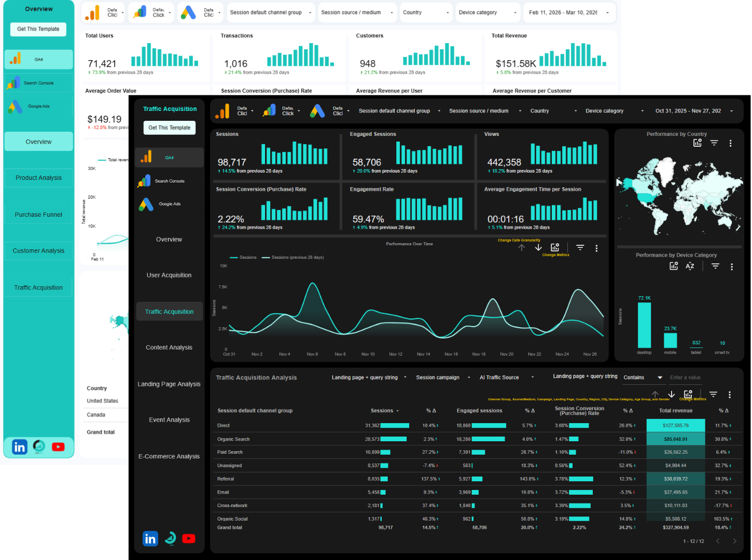Click YouTube icon in dark sidebar
Screen dimensions: 752x560
click(189, 539)
